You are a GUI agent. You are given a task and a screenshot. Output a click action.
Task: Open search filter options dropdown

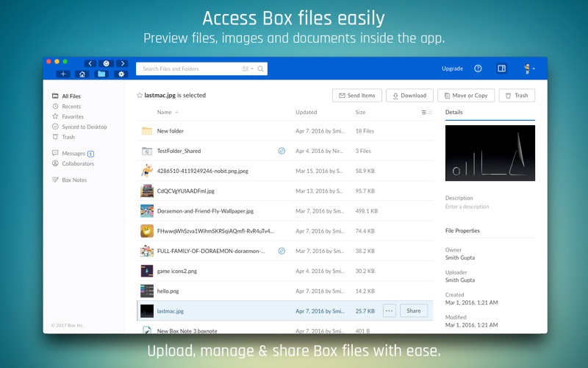pyautogui.click(x=248, y=68)
